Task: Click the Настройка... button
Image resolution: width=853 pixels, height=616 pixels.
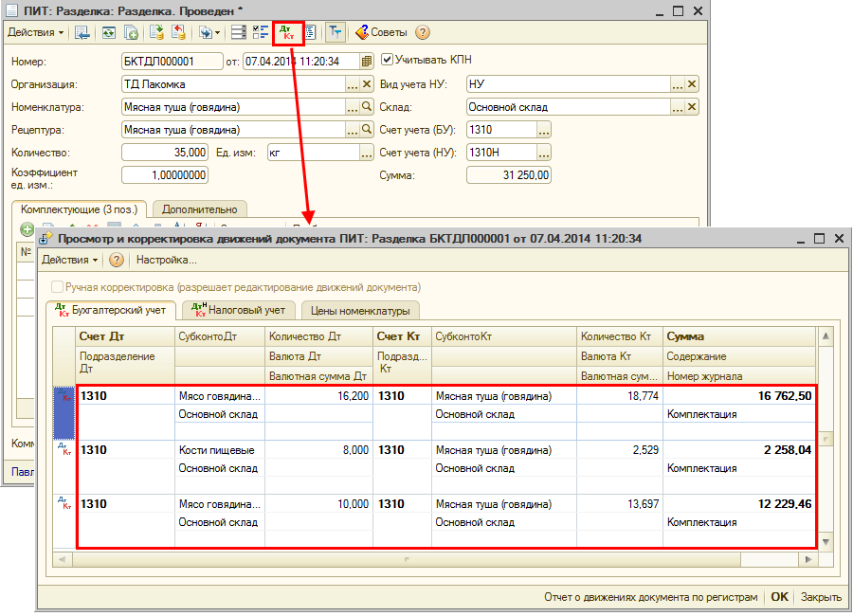Action: coord(167,260)
